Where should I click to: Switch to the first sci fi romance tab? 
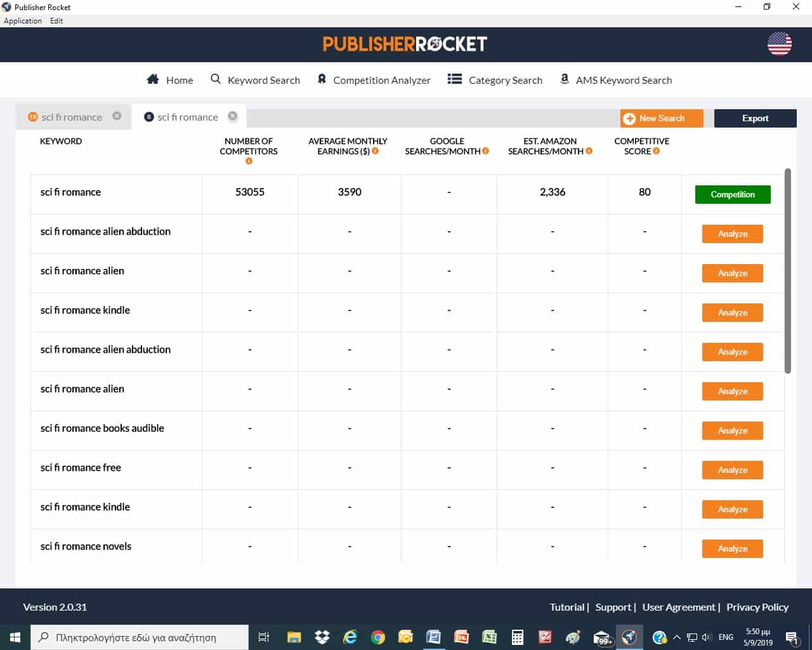[71, 117]
